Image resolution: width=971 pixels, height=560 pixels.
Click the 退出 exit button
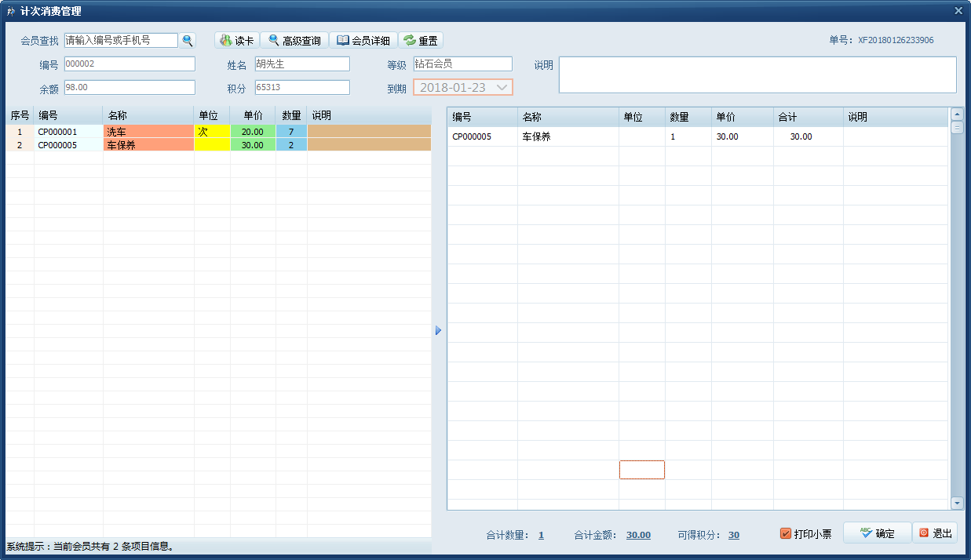click(934, 533)
